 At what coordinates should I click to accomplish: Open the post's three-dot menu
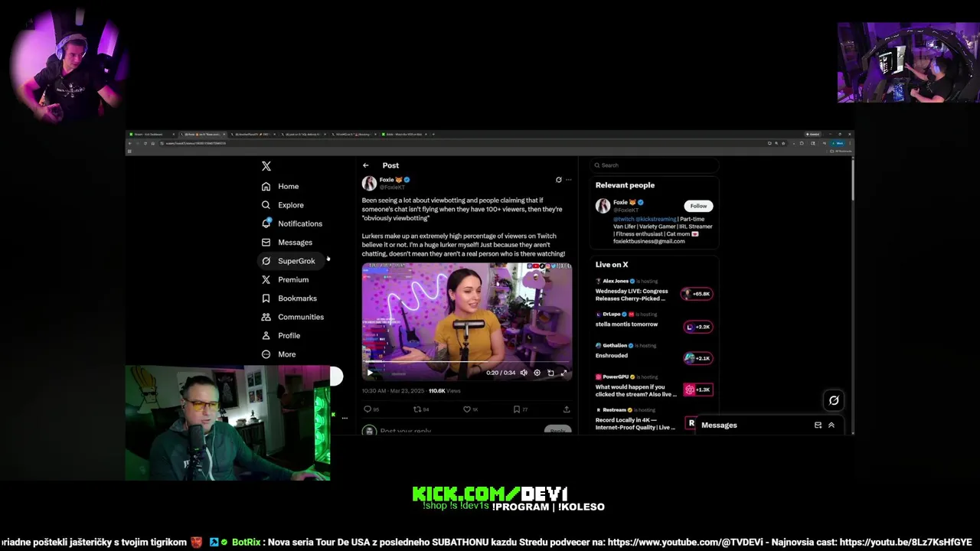(568, 180)
